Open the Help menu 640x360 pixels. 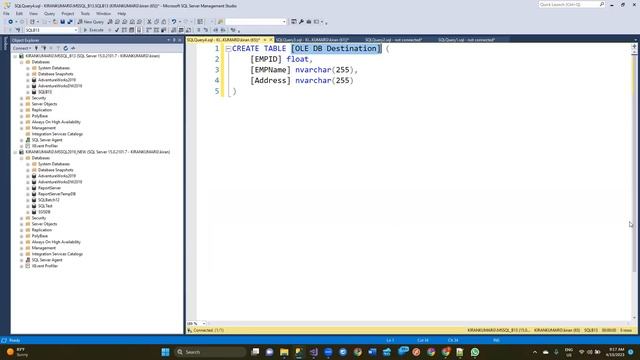(122, 13)
